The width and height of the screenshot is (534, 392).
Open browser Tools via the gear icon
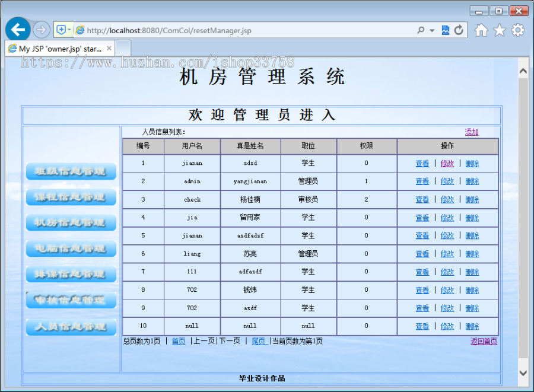coord(517,30)
